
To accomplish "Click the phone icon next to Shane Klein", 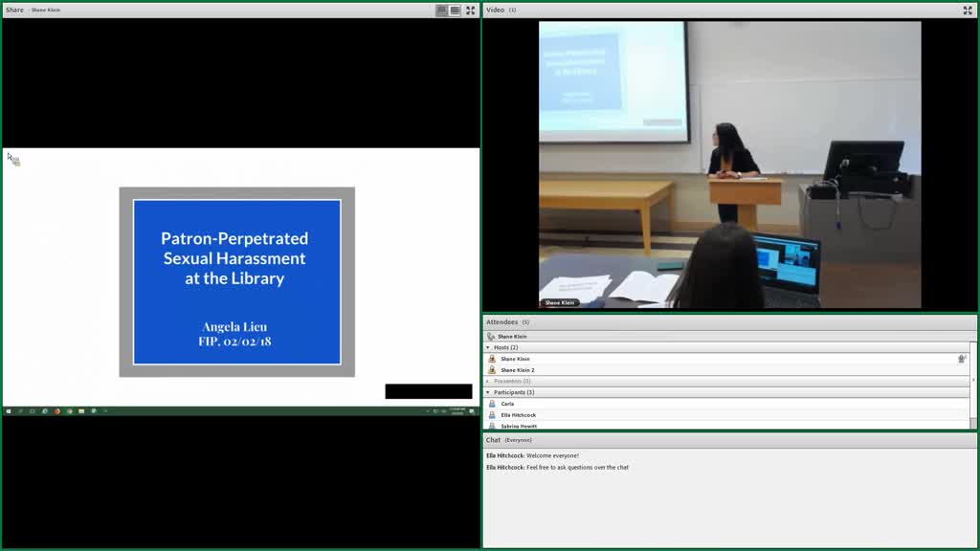I will point(491,336).
